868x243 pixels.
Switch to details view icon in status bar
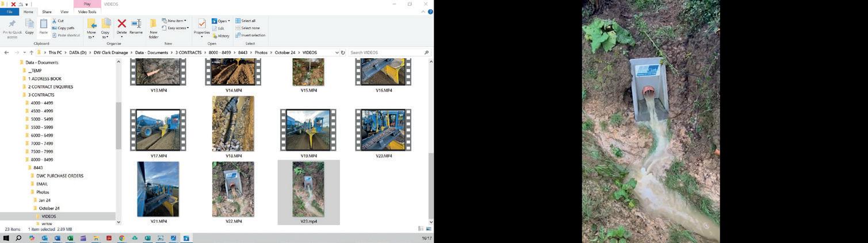420,229
